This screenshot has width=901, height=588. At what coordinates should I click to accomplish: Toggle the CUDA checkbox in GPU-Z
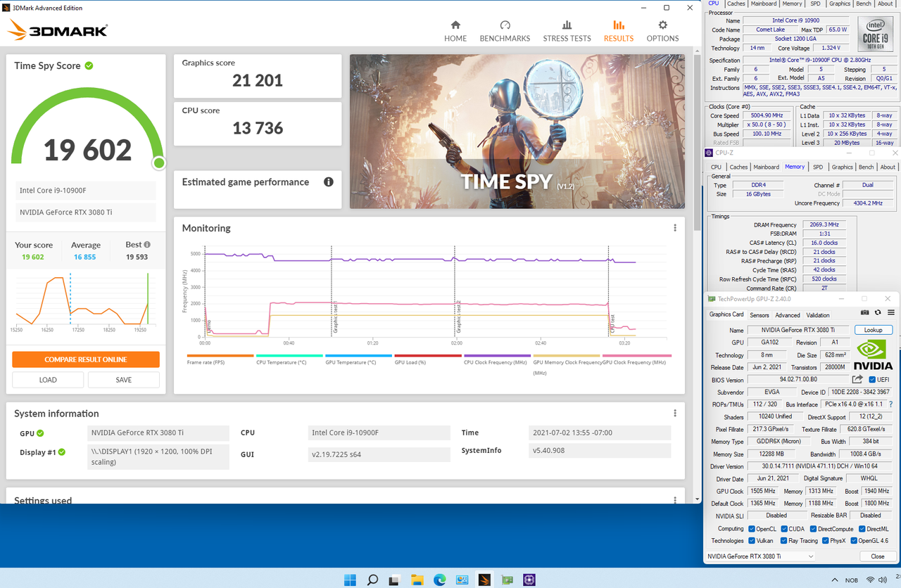(784, 529)
